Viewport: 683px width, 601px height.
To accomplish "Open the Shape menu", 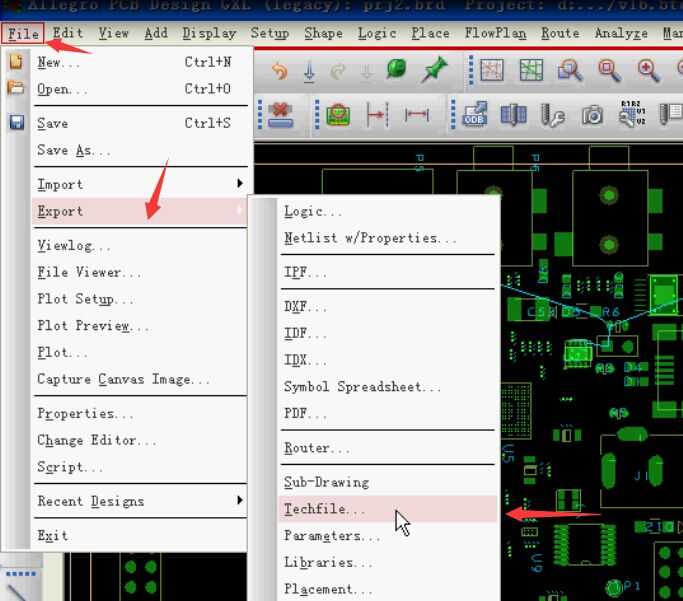I will (x=323, y=33).
